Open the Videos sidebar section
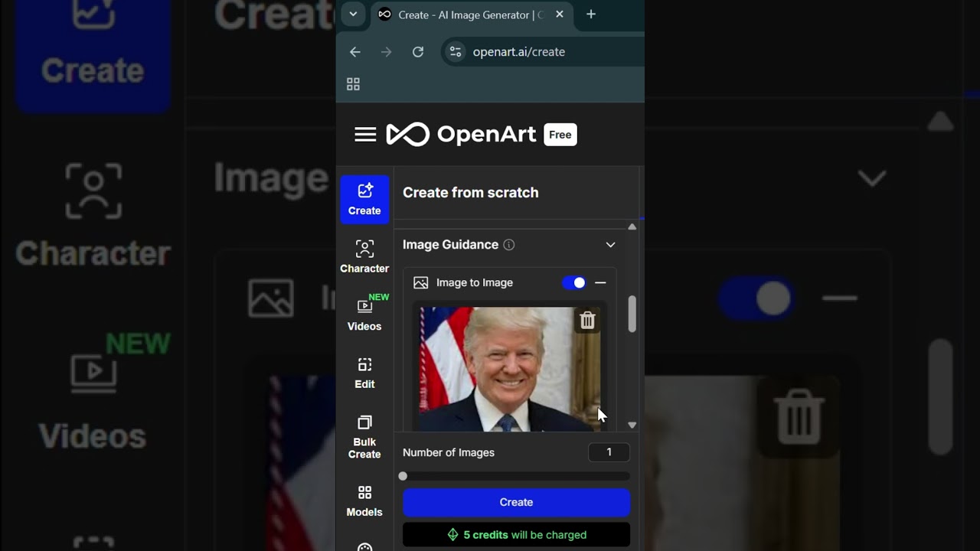 (364, 314)
